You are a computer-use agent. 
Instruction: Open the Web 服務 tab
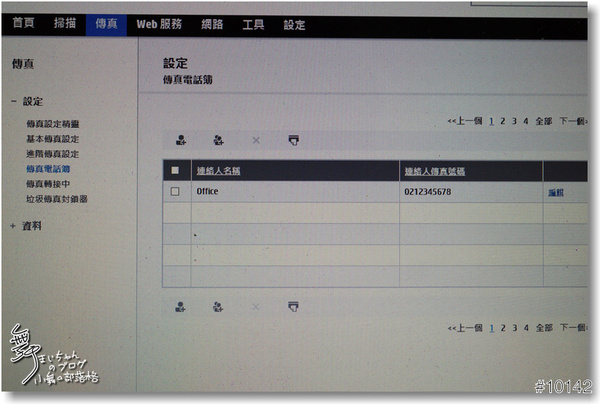click(159, 24)
